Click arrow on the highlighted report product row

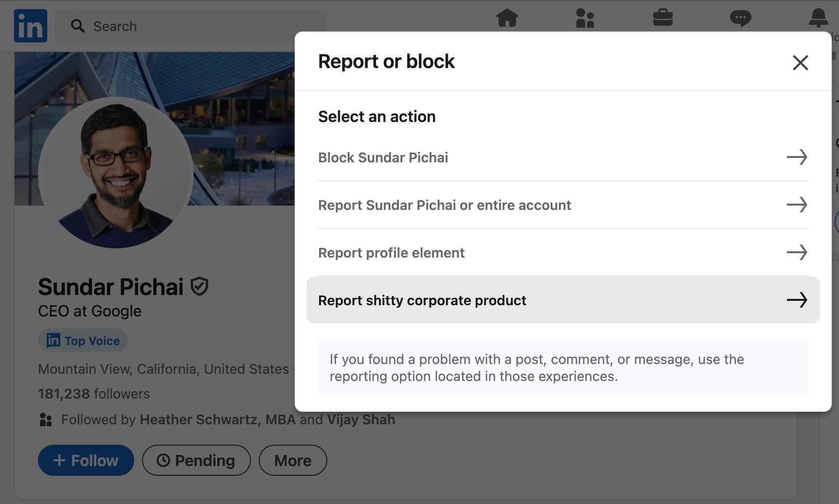[x=797, y=300]
